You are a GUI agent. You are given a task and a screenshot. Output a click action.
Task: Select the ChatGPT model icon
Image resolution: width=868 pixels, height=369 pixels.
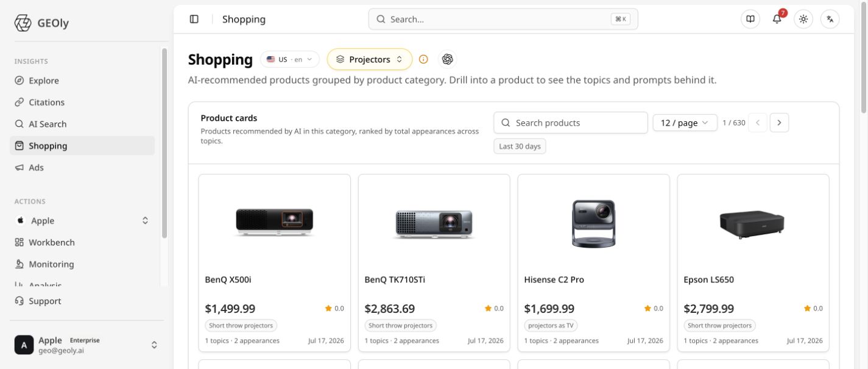[448, 59]
